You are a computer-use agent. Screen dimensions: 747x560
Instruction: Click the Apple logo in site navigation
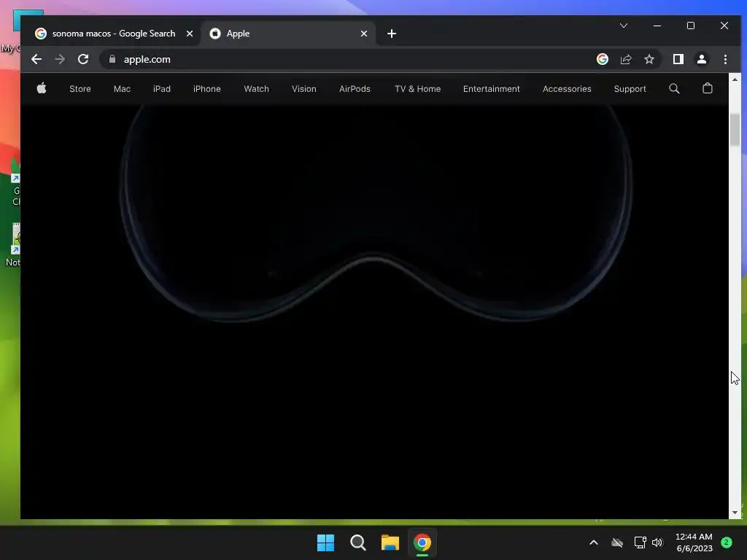[42, 88]
